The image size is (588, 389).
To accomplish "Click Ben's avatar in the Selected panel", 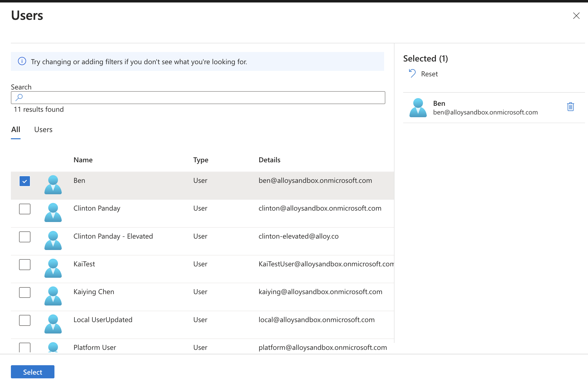I will [x=418, y=108].
